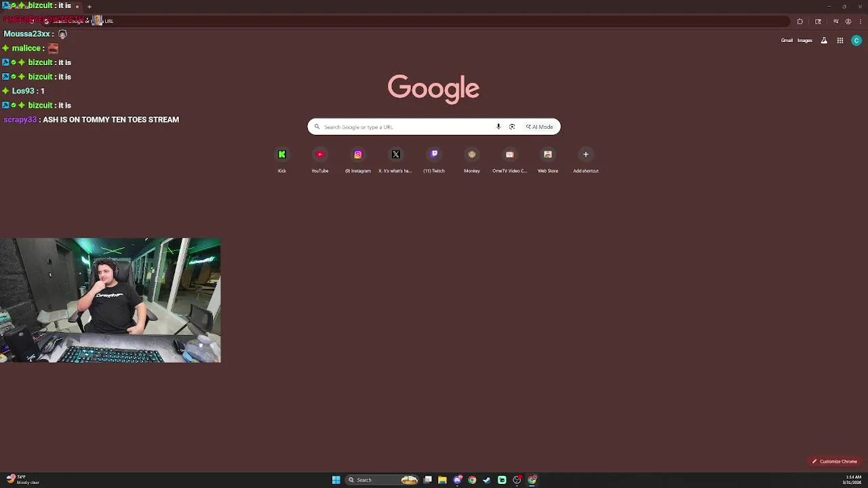Open Chrome from the taskbar
This screenshot has width=868, height=488.
472,480
